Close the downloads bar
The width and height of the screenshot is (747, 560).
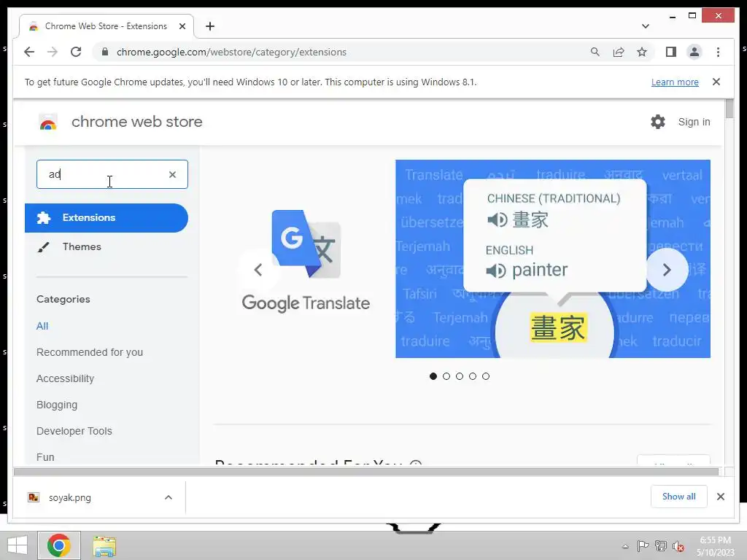720,497
